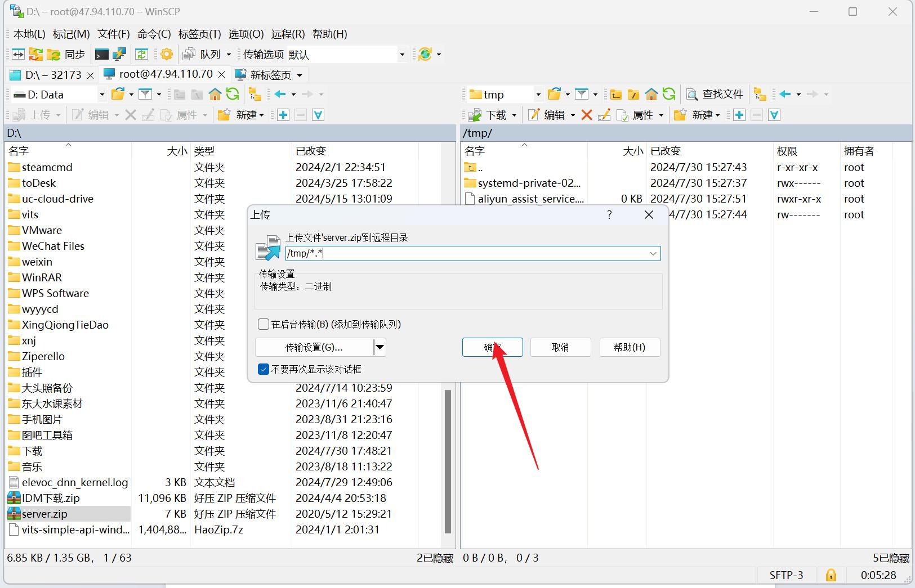
Task: Go to local home directory icon
Action: coord(215,94)
